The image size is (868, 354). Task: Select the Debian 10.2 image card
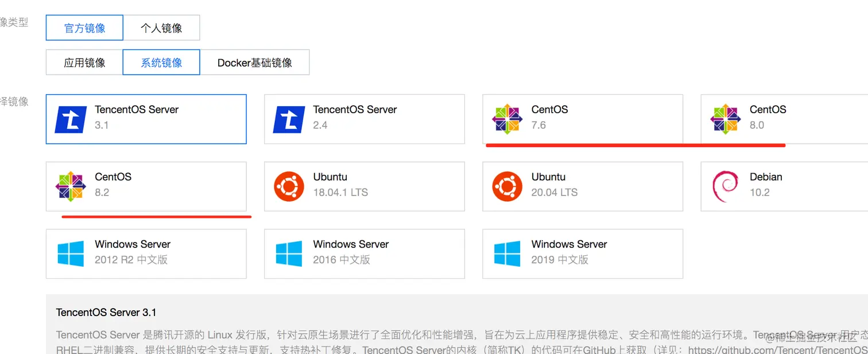pyautogui.click(x=784, y=186)
